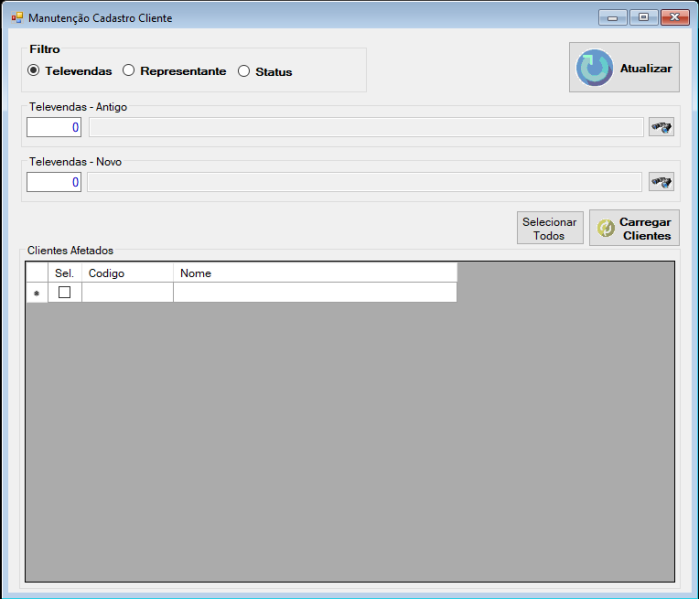699x599 pixels.
Task: Click the empty Nome cell in grid row
Action: click(x=315, y=292)
